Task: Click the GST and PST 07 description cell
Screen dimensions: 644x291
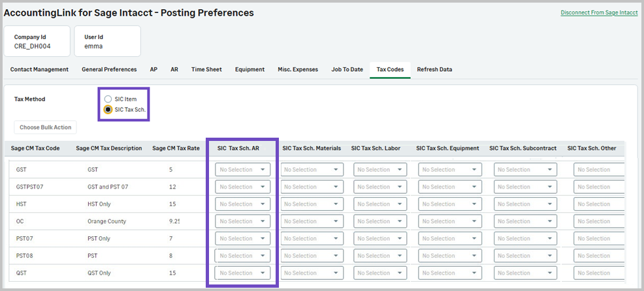Action: (108, 187)
